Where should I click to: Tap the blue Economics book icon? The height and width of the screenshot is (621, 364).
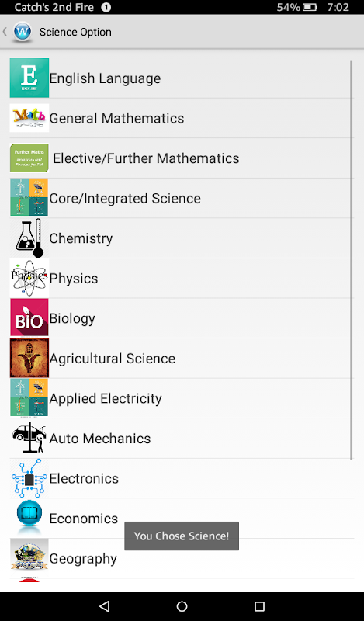point(29,518)
